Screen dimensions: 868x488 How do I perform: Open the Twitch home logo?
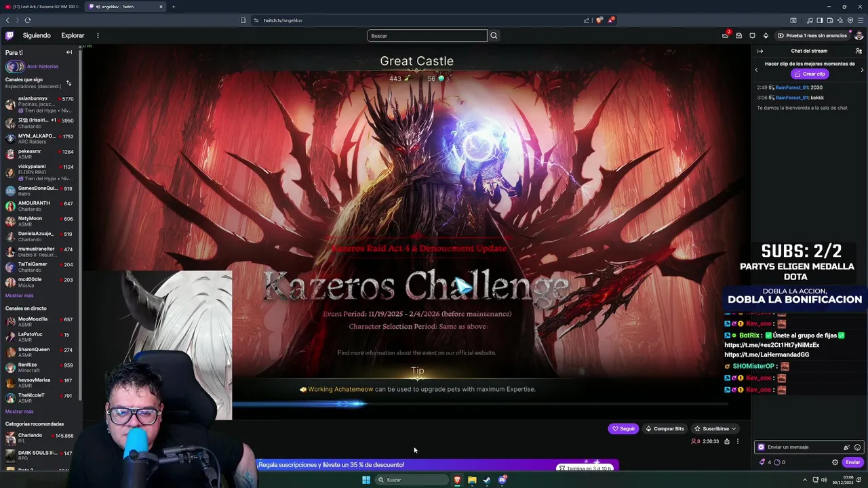[x=9, y=35]
